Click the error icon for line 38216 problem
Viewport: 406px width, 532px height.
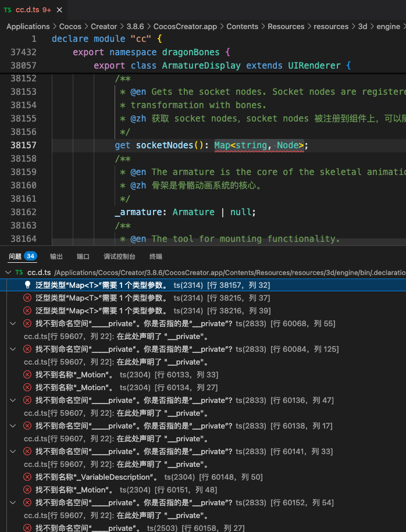27,311
